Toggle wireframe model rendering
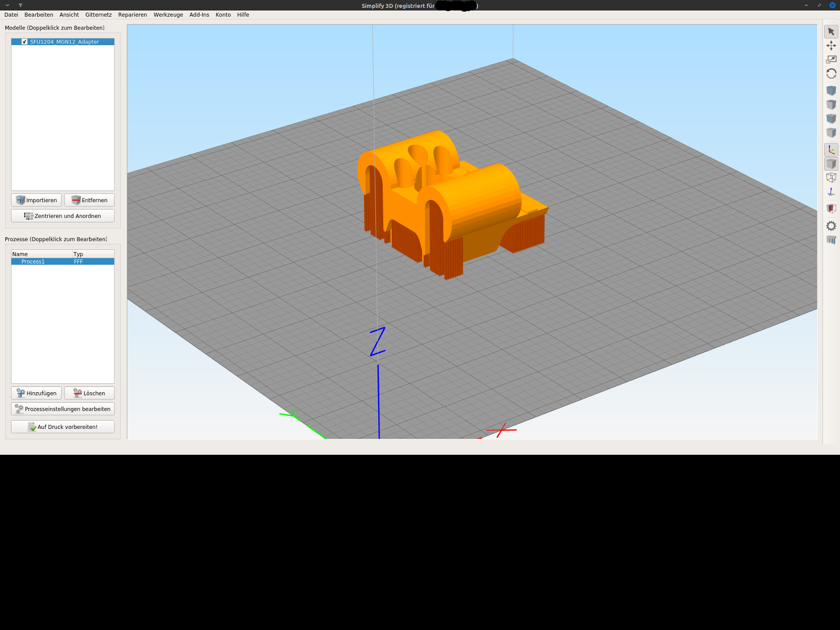The height and width of the screenshot is (630, 840). [x=831, y=177]
